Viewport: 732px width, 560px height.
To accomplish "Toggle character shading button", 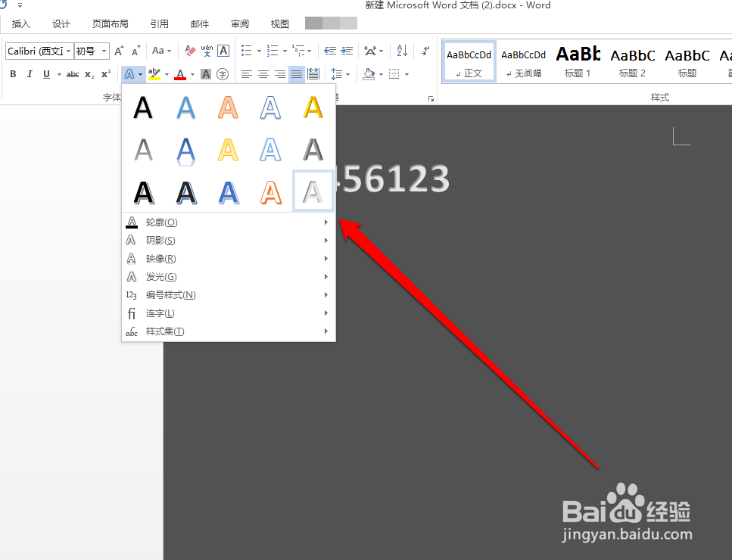I will coord(206,74).
